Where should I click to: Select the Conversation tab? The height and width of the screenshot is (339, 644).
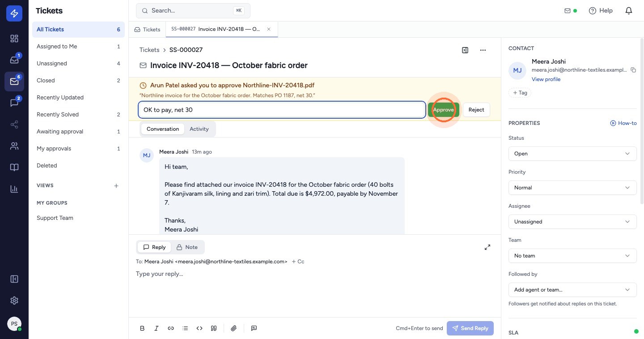click(163, 129)
